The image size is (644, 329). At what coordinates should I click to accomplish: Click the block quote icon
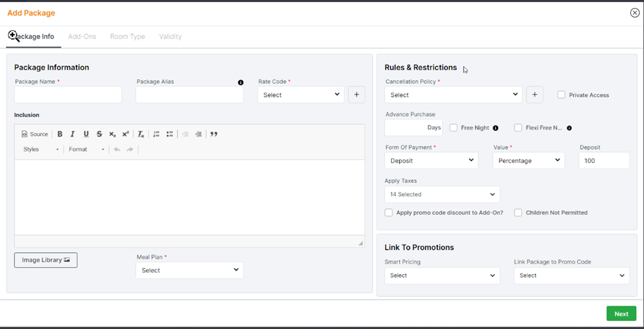coord(214,134)
